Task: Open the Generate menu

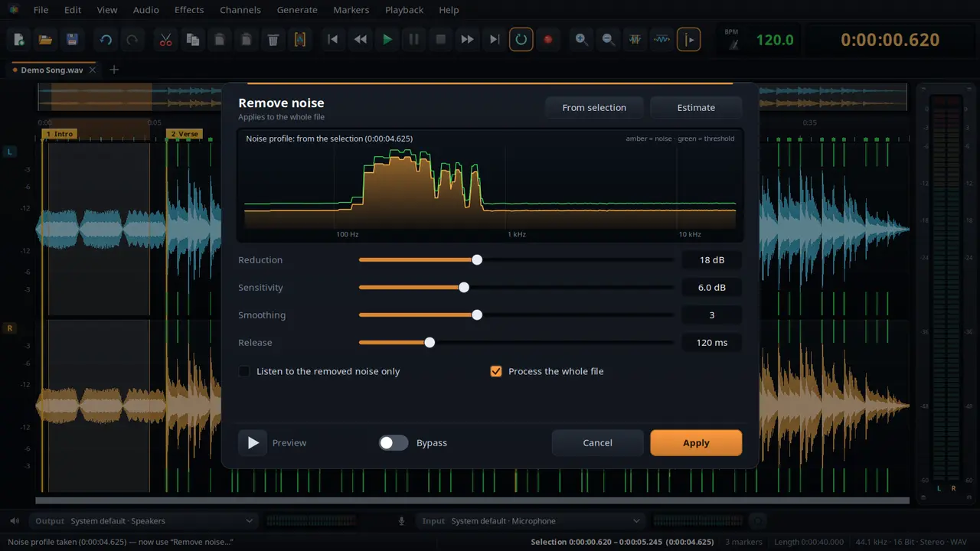Action: (x=297, y=10)
